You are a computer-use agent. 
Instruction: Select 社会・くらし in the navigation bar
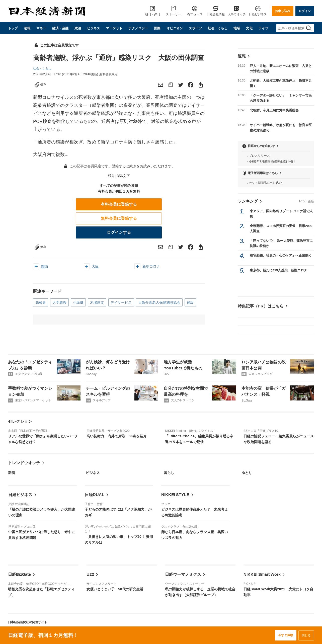tap(217, 28)
